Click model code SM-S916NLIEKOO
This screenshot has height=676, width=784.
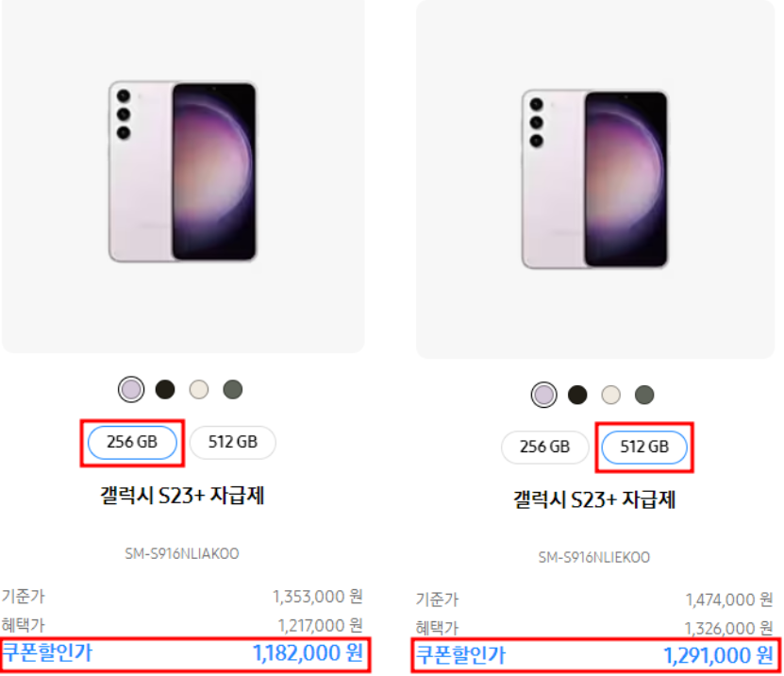coord(594,557)
